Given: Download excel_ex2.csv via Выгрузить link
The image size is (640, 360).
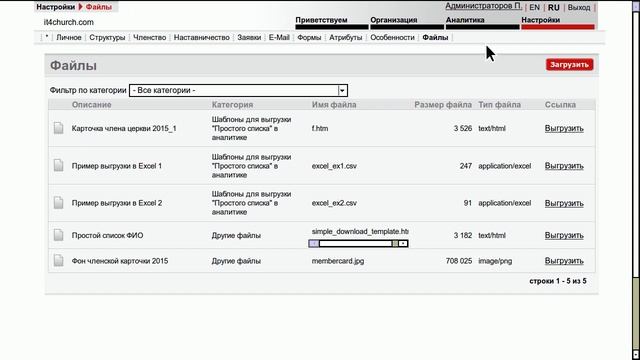Looking at the screenshot, I should [564, 203].
